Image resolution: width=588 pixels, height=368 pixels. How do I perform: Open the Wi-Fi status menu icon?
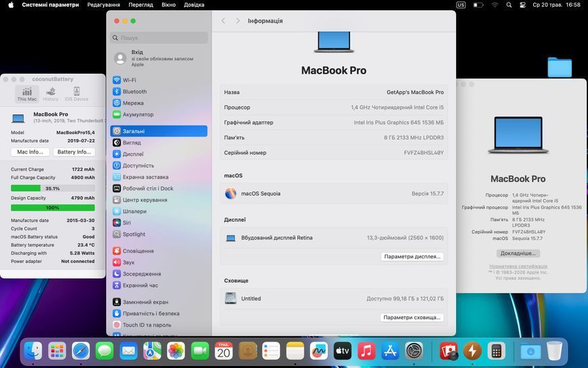[495, 5]
